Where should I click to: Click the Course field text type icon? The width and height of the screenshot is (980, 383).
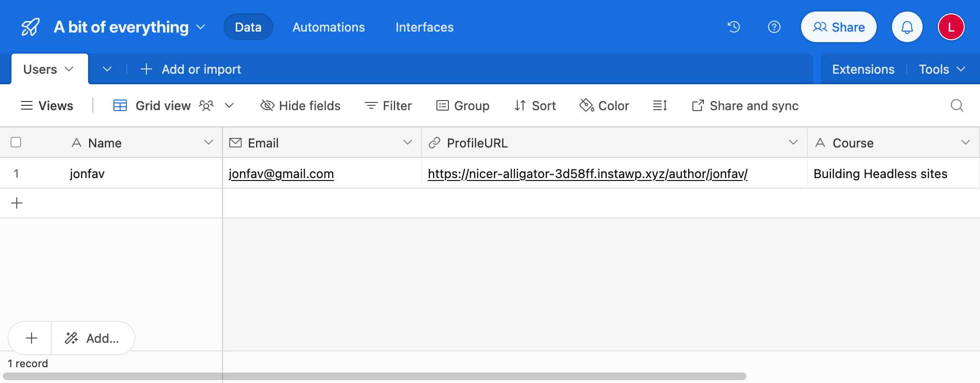tap(820, 143)
